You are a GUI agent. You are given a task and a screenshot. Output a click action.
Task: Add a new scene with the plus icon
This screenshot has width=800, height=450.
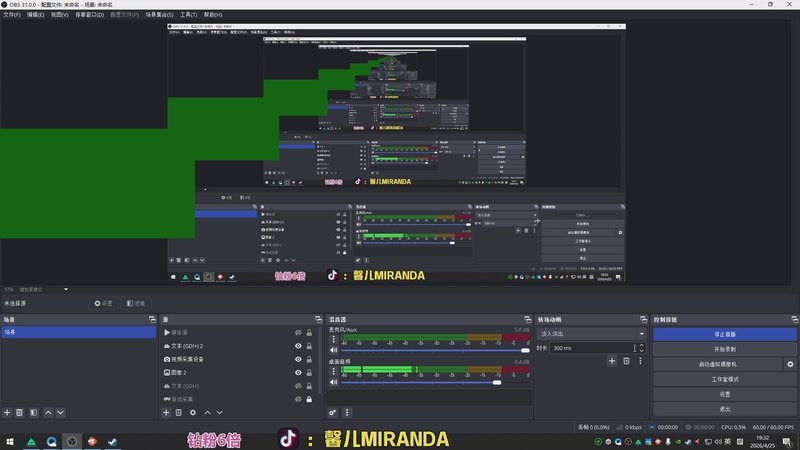(7, 412)
